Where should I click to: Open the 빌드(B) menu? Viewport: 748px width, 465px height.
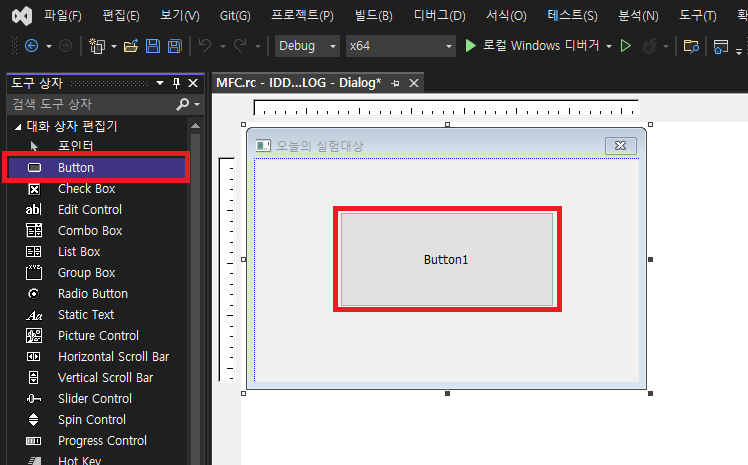374,16
